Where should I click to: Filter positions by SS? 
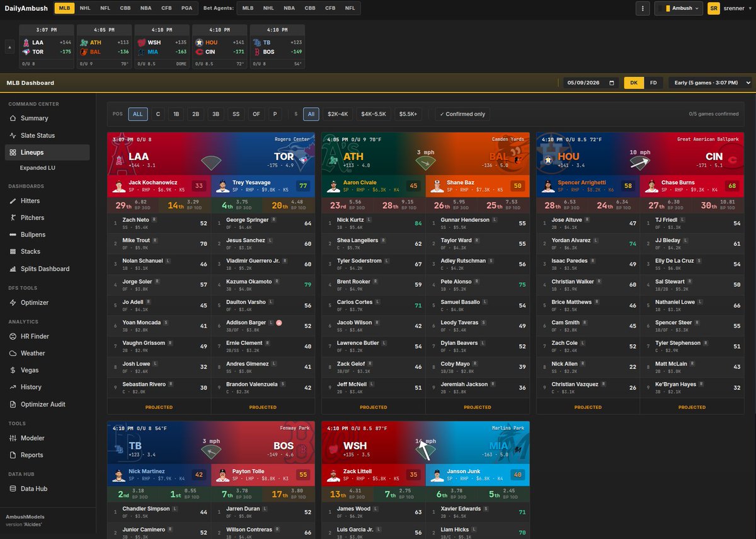pyautogui.click(x=236, y=114)
